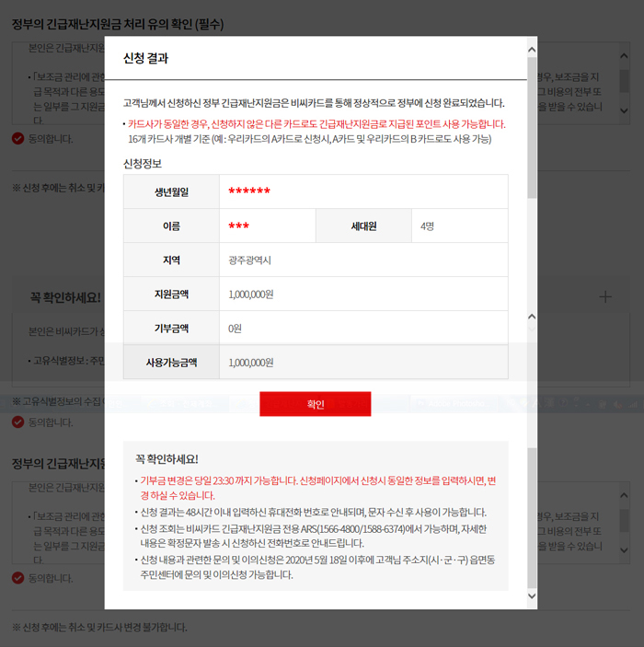Click the 4명 household members value
Image resolution: width=644 pixels, height=647 pixels.
[427, 226]
